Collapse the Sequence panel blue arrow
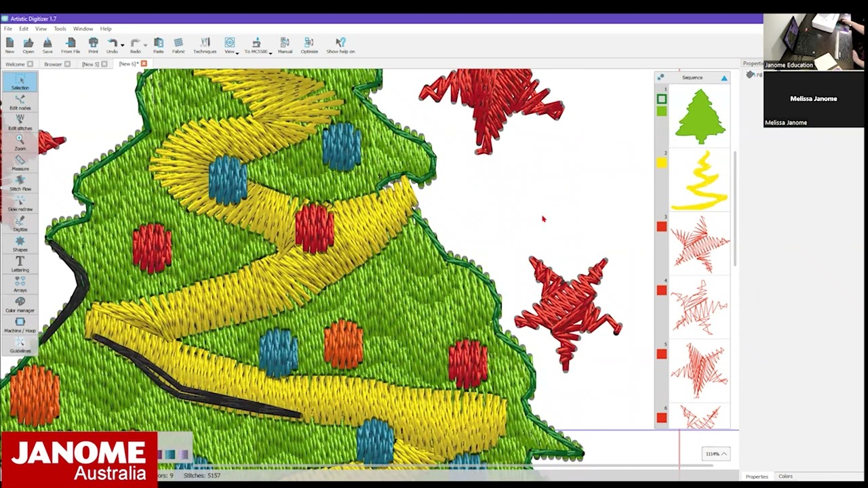 pos(724,78)
